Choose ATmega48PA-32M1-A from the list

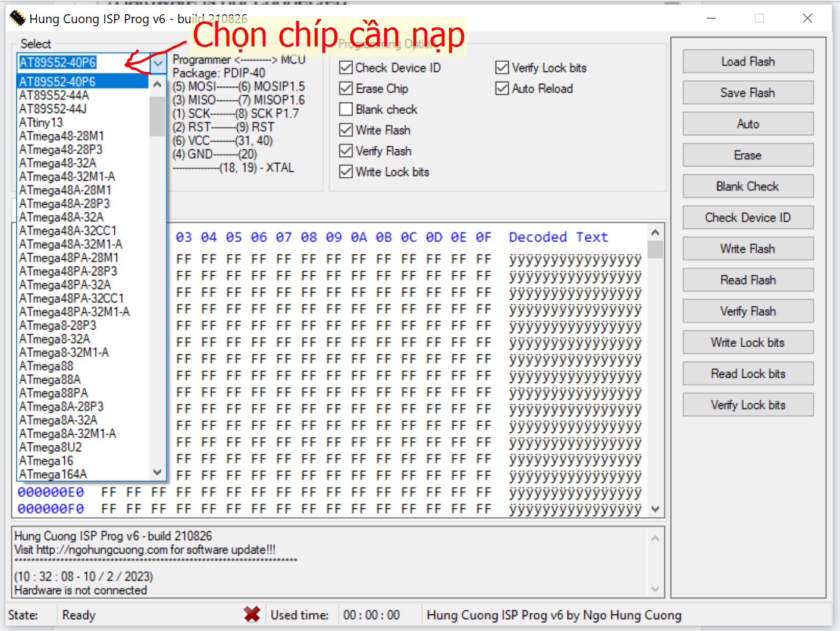pos(83,312)
